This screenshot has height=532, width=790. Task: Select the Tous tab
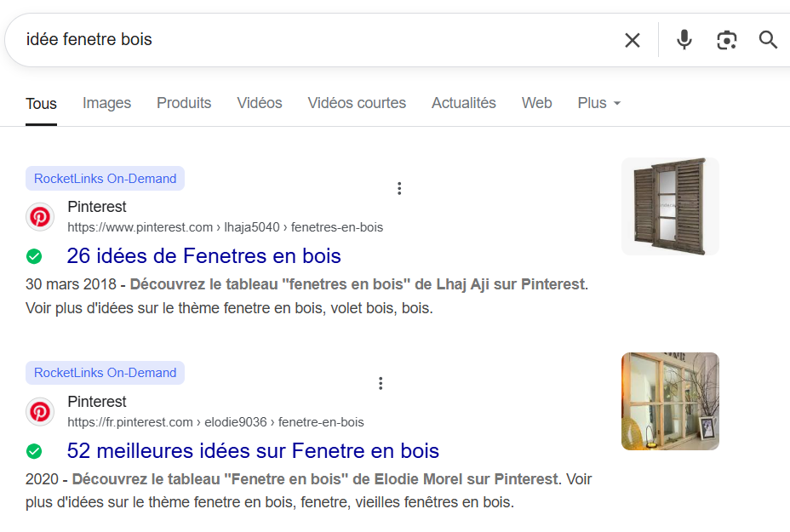[42, 104]
